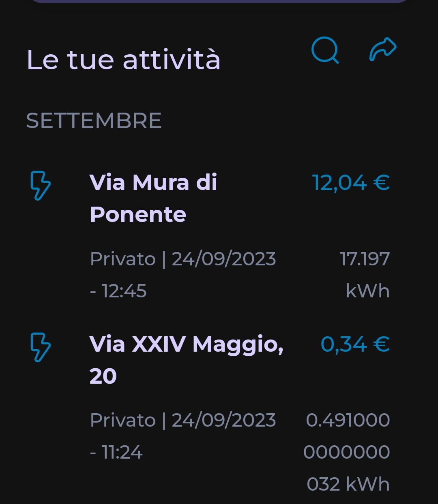Select the 12,04 € amount
Viewport: 438px width, 504px height.
350,183
